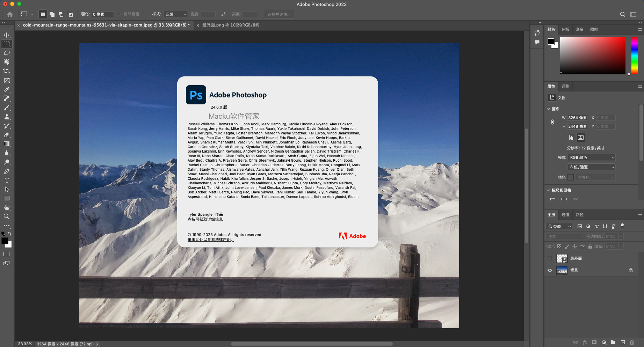This screenshot has height=347, width=644.
Task: Open search via magnifier icon top right
Action: [x=623, y=14]
